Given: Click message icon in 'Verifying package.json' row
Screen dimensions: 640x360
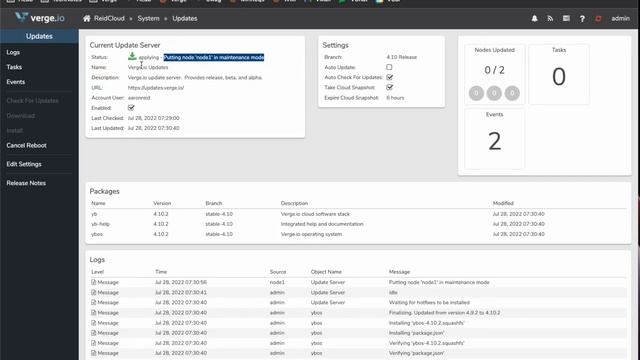Looking at the screenshot, I should (93, 353).
